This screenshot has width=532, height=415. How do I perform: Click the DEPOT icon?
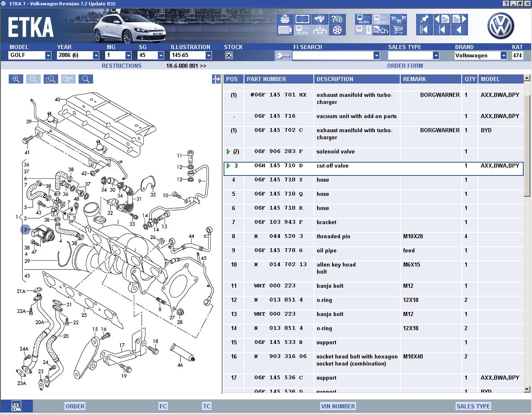click(x=381, y=19)
